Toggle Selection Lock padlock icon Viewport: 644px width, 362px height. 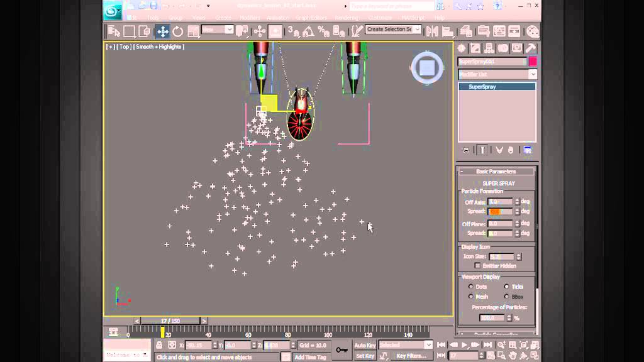click(x=159, y=345)
